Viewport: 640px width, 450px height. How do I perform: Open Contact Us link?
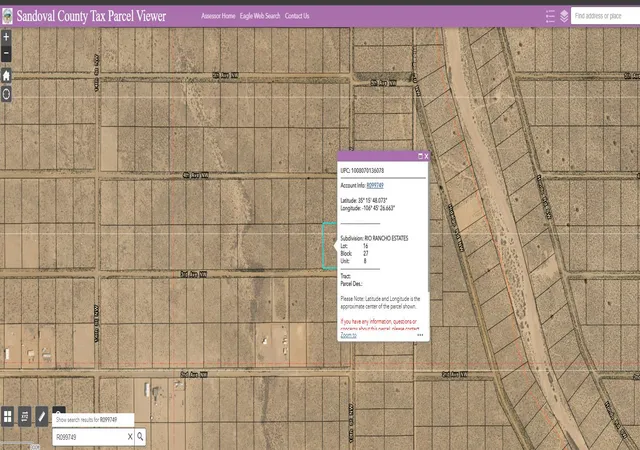297,16
